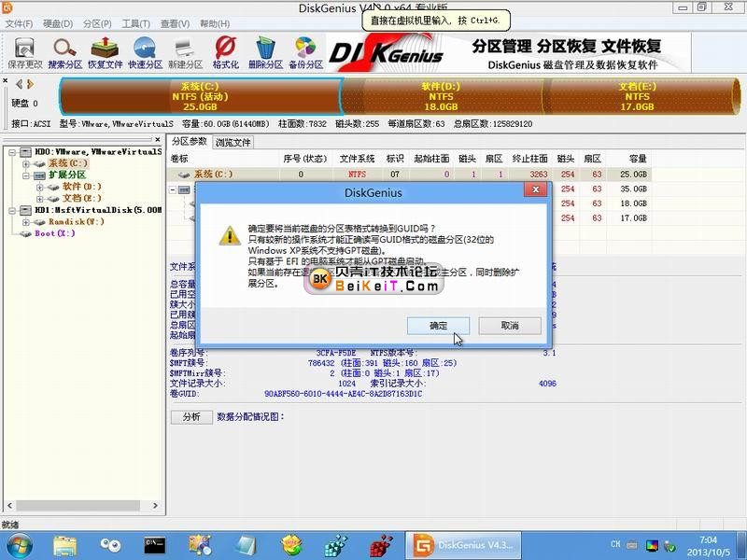Viewport: 747px width, 560px height.
Task: Switch to the 浏览文件 tab
Action: [x=233, y=142]
